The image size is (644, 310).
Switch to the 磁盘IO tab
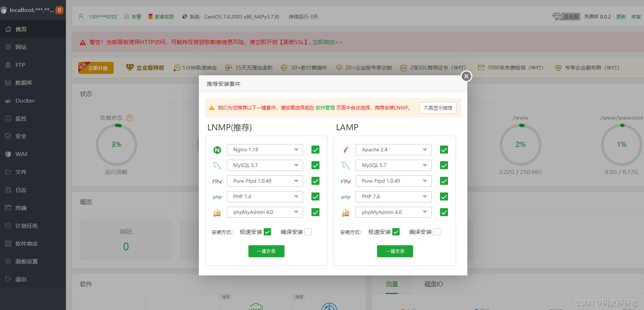(434, 284)
